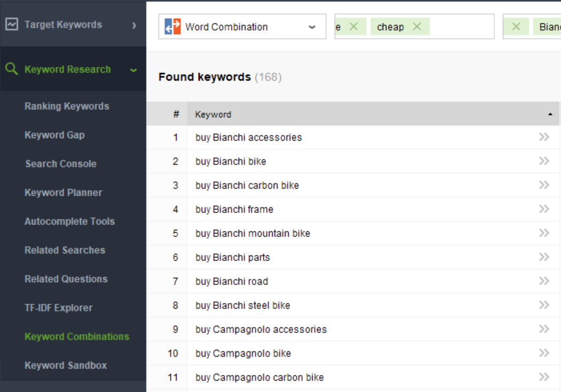
Task: Remove the tag ending in 'e'
Action: (x=353, y=27)
